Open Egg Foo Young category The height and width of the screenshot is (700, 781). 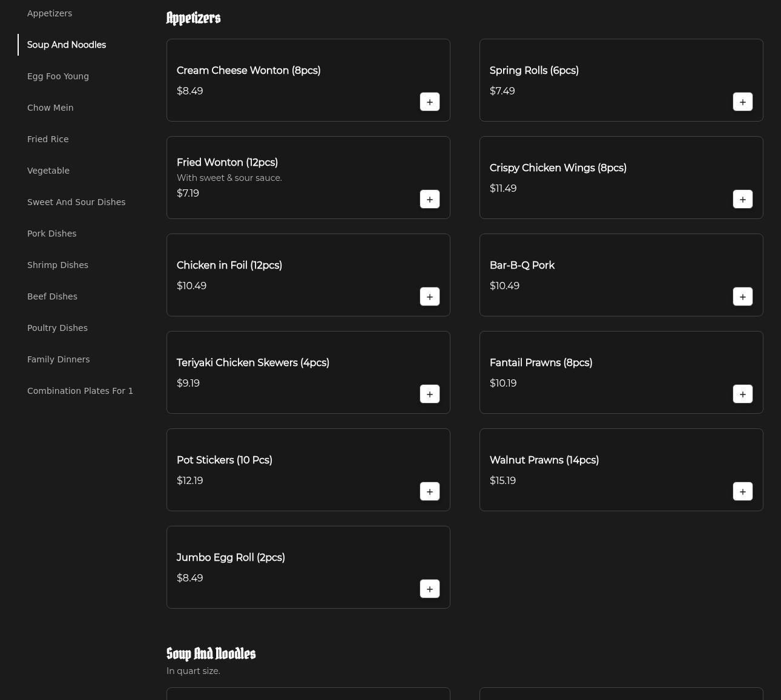[58, 76]
